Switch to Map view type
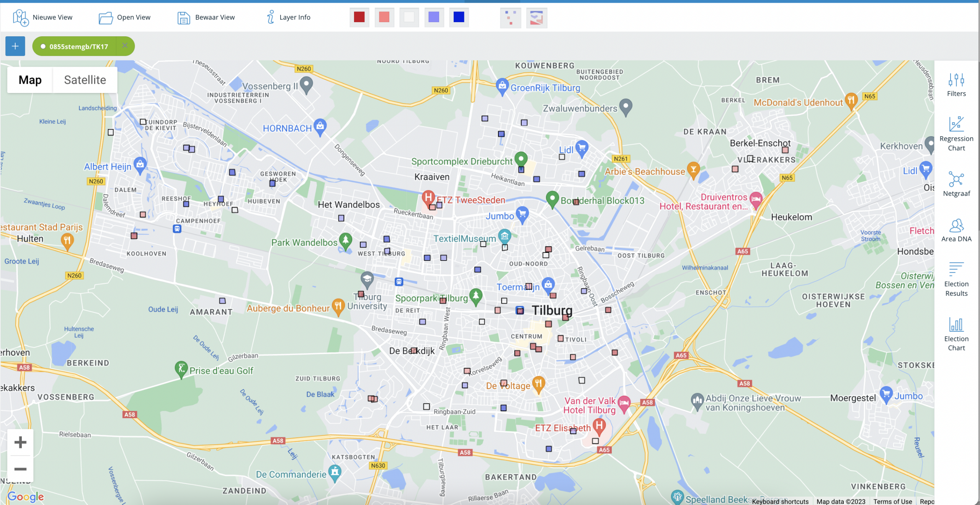980x505 pixels. point(30,80)
